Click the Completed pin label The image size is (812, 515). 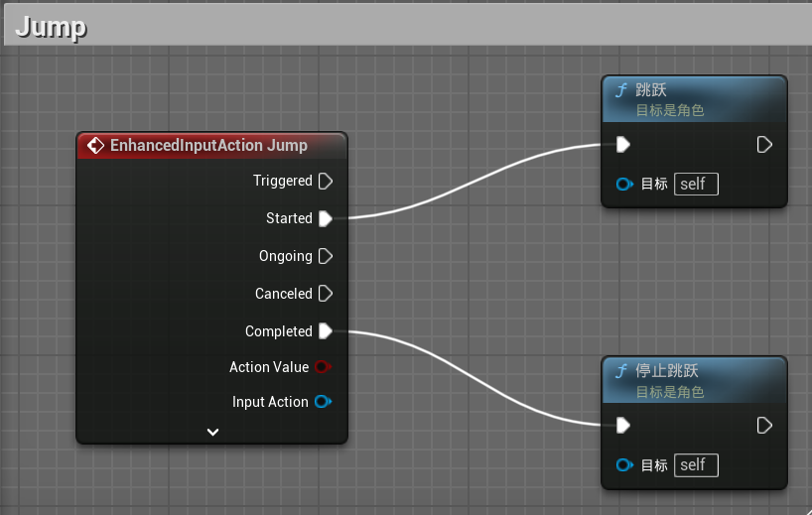[279, 331]
